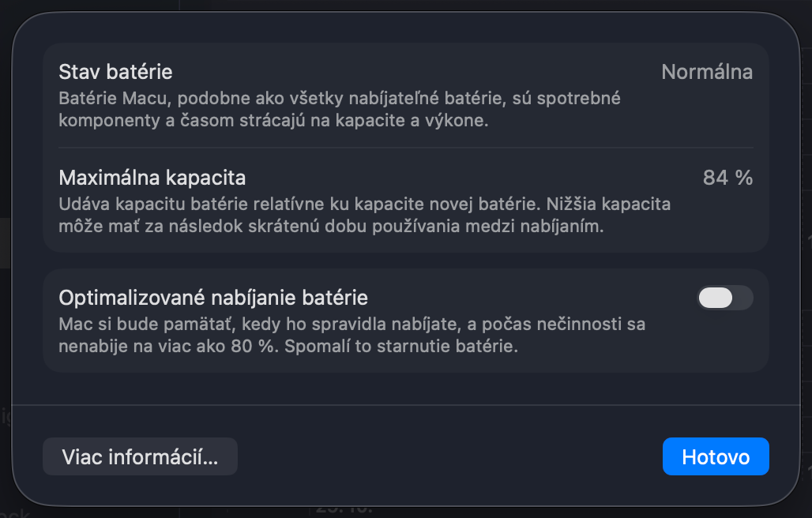812x518 pixels.
Task: Open Viac informácií… for battery details
Action: [140, 457]
